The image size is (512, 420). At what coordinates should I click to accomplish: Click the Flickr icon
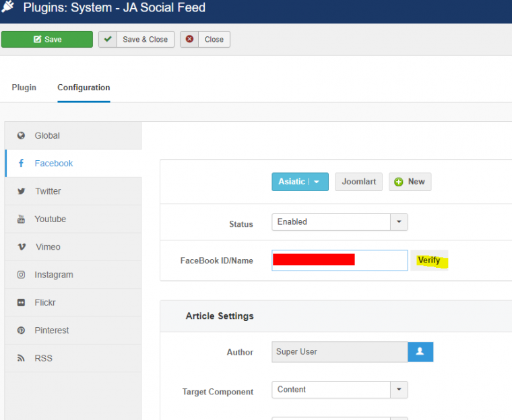tap(21, 302)
